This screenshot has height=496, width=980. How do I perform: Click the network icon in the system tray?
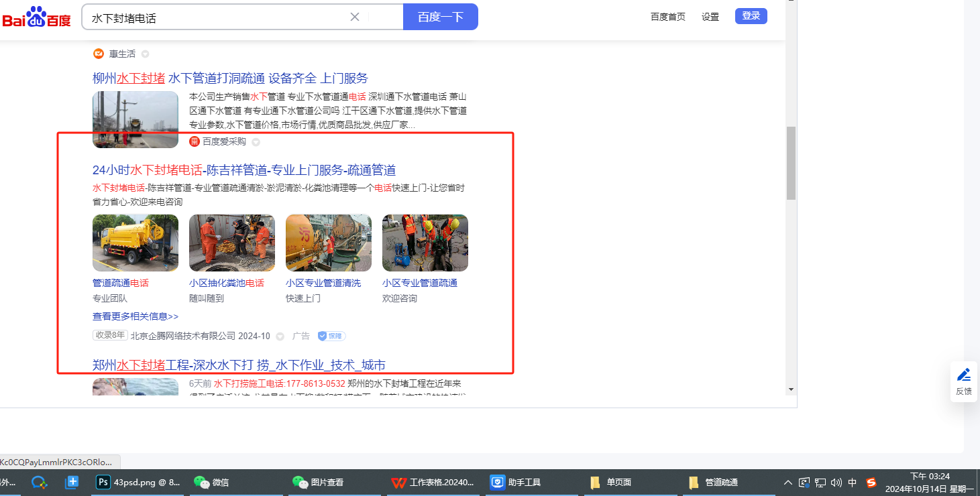point(820,482)
